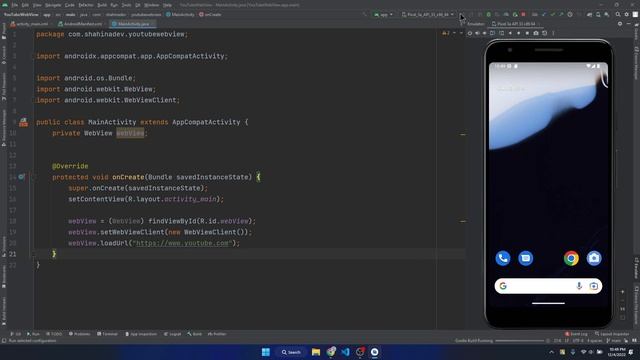Screen dimensions: 640x360
Task: Open the File menu
Action: click(15, 5)
